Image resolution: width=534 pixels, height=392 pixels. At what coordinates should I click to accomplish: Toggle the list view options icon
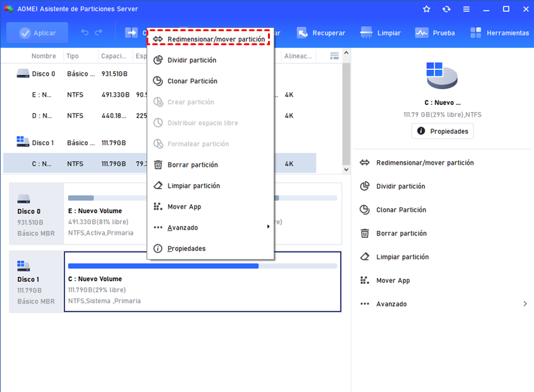click(334, 56)
